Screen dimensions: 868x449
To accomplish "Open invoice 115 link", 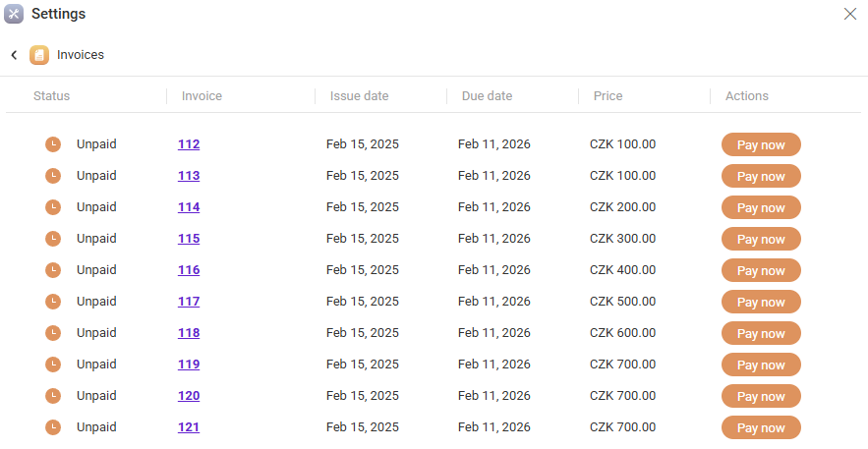I will tap(189, 239).
